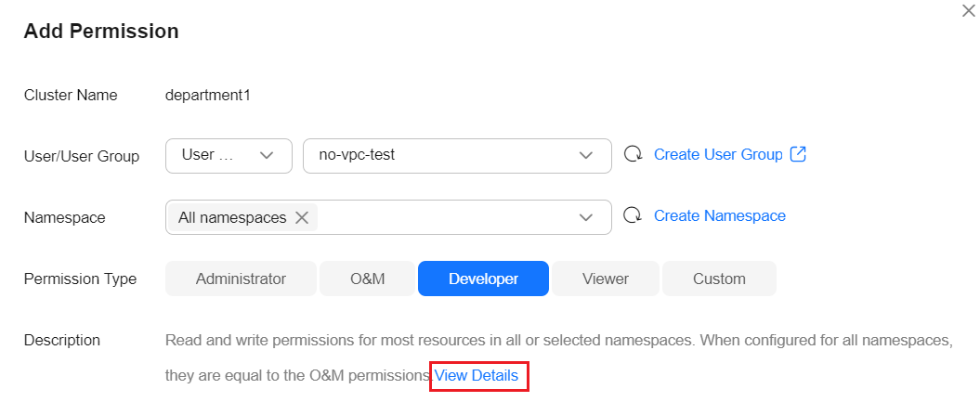Select Administrator permission type
Screen dimensions: 980x402
point(241,279)
